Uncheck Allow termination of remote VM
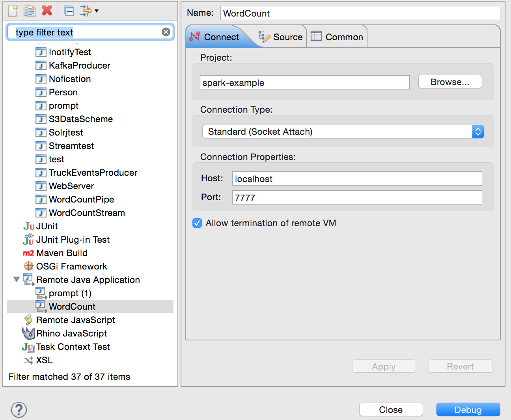This screenshot has height=420, width=511. pos(197,223)
